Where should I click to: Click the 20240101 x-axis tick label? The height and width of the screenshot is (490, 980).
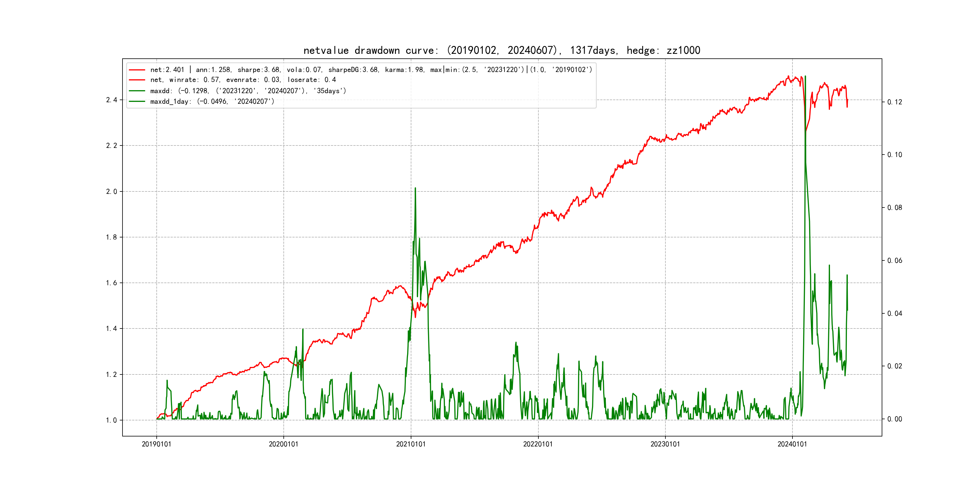click(792, 444)
